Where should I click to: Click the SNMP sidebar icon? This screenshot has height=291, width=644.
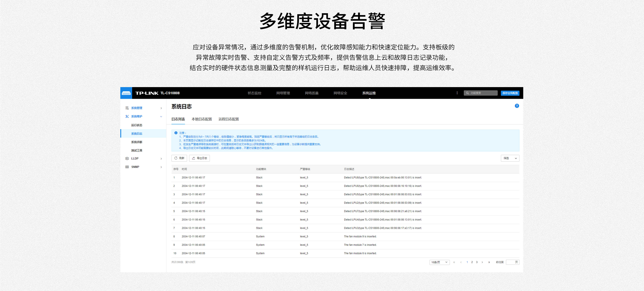(127, 167)
